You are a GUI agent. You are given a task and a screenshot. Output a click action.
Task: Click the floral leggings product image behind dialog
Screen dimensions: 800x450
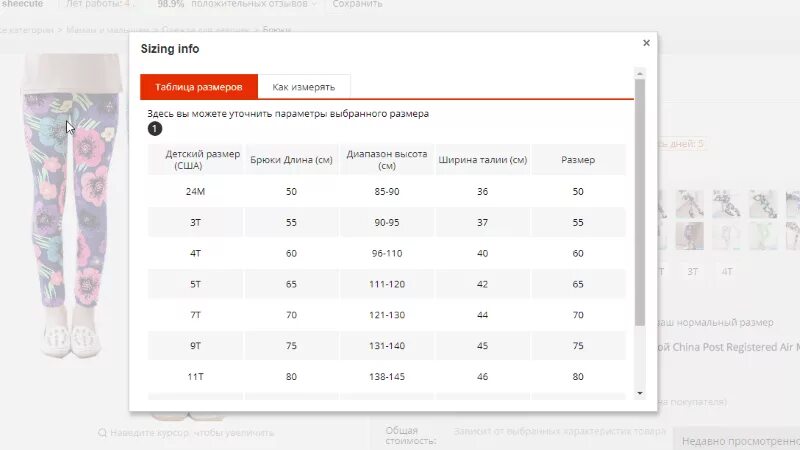pos(71,204)
